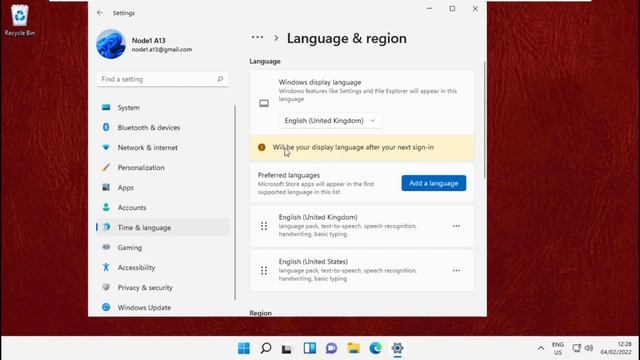
Task: Open network and volume quick settings
Action: (582, 348)
